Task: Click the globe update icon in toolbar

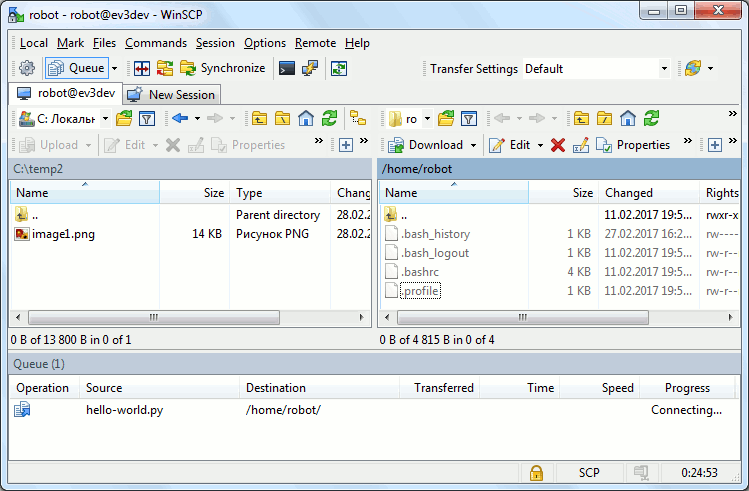Action: click(693, 68)
